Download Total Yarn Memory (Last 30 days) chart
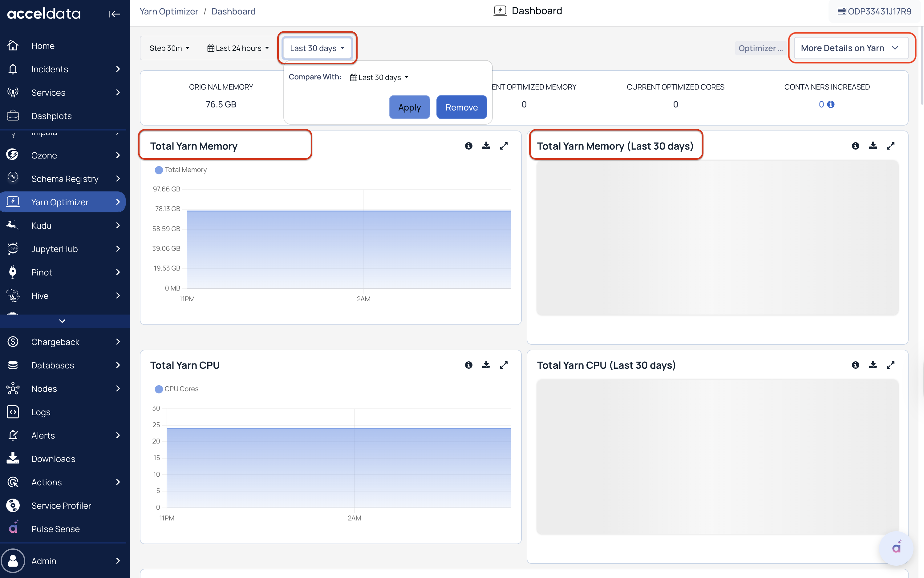The image size is (924, 578). tap(873, 146)
